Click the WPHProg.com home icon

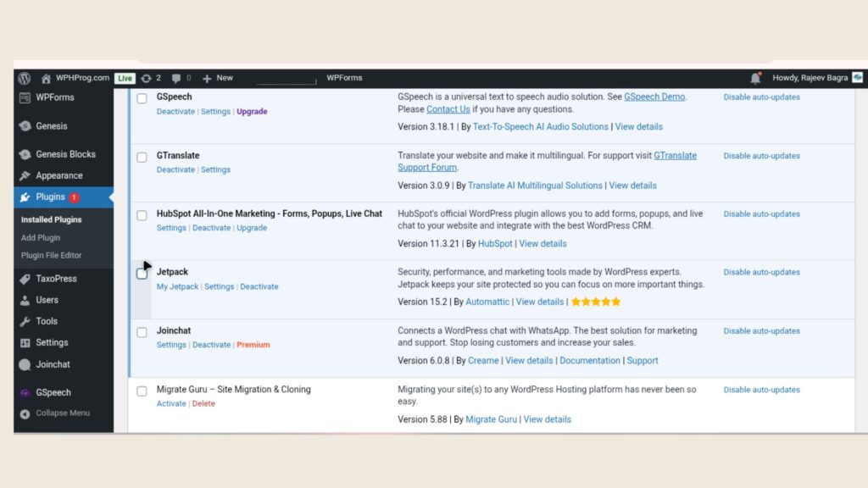[47, 78]
